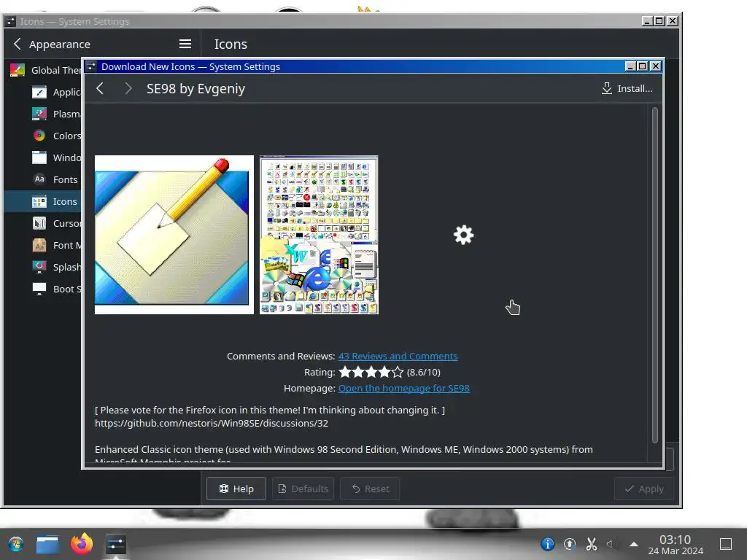Open the start menu launcher in taskbar
Image resolution: width=747 pixels, height=560 pixels.
(16, 544)
